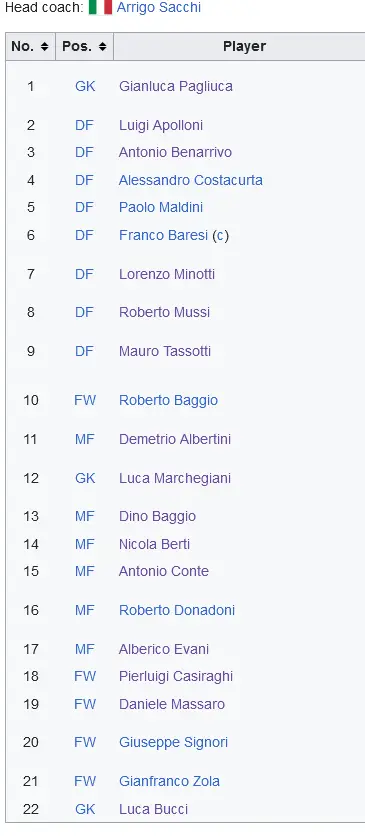Click GK position link for Pagliuca
Screen dimensions: 365x836
[85, 86]
